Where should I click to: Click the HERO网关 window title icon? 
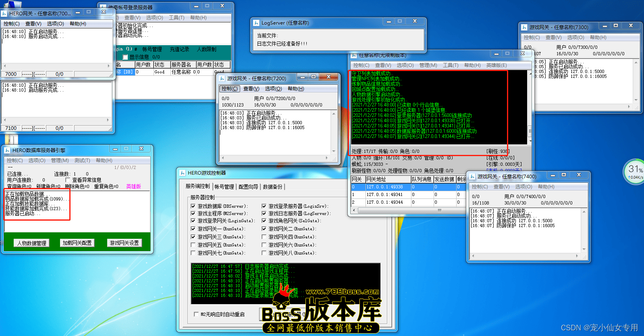4,14
